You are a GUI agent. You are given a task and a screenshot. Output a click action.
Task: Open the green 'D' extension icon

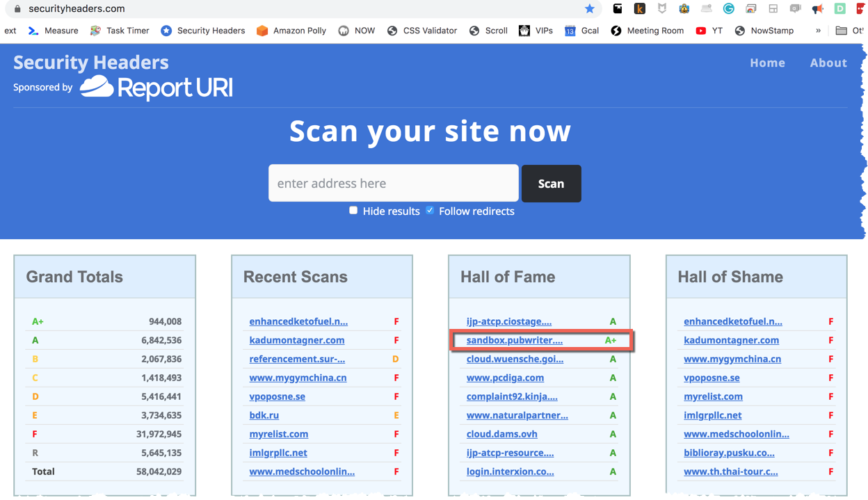pyautogui.click(x=839, y=9)
